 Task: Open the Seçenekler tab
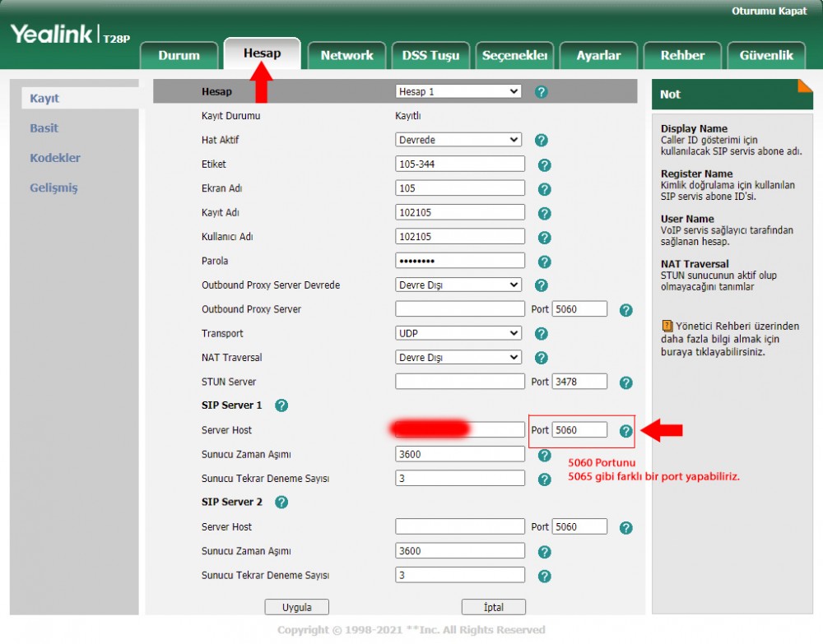point(514,56)
